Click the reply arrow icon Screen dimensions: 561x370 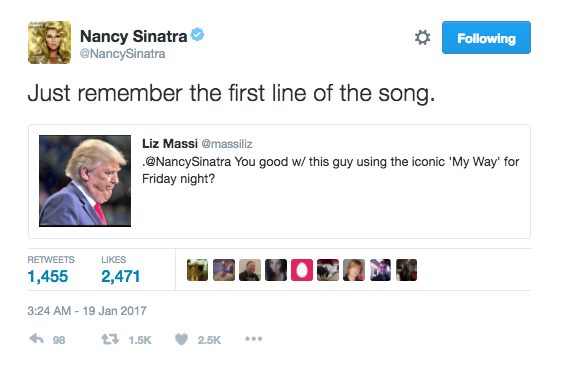pyautogui.click(x=36, y=339)
